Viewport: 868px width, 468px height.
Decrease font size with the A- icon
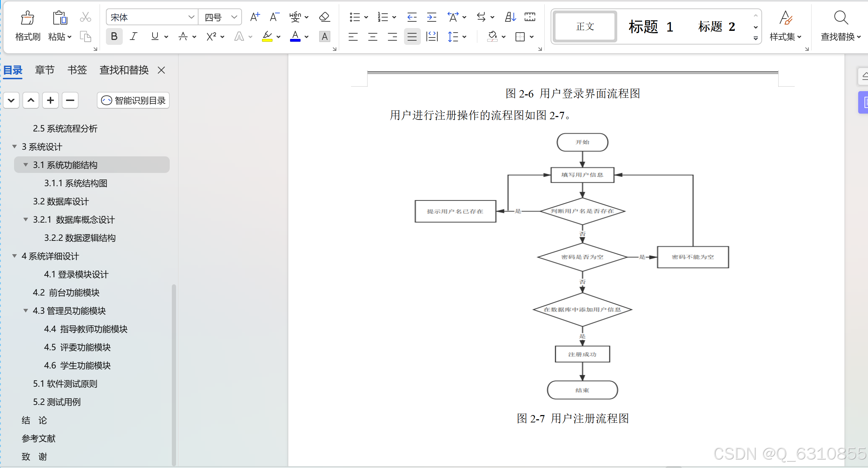point(274,17)
